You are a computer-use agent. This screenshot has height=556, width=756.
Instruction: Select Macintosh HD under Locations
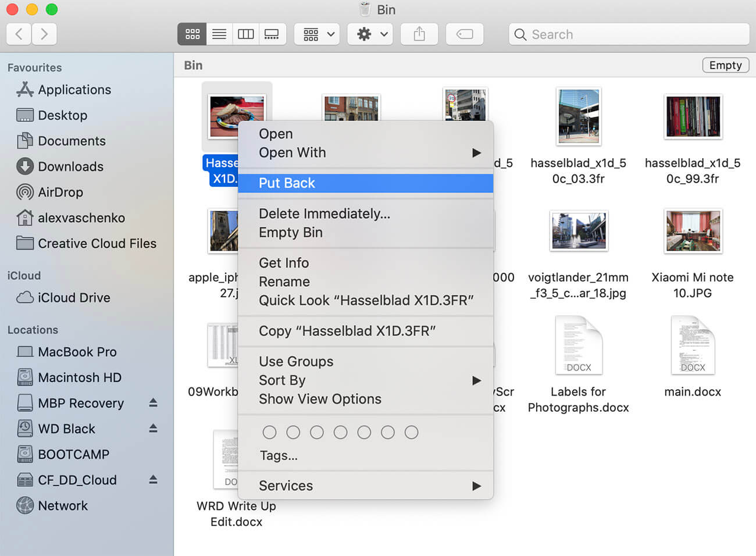coord(80,377)
